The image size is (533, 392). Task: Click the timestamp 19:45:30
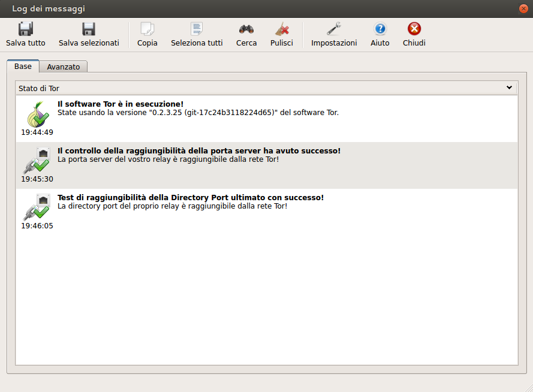(x=37, y=179)
